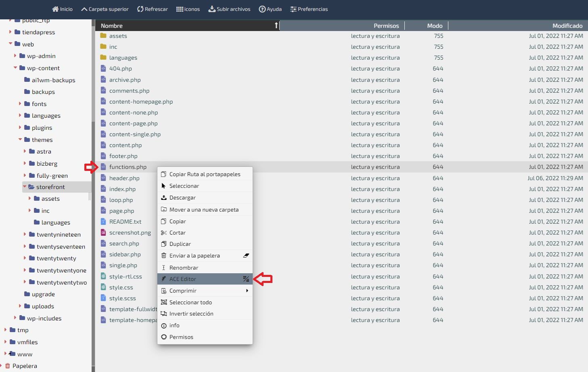
Task: Choose ACE Editor from context menu
Action: (x=205, y=279)
